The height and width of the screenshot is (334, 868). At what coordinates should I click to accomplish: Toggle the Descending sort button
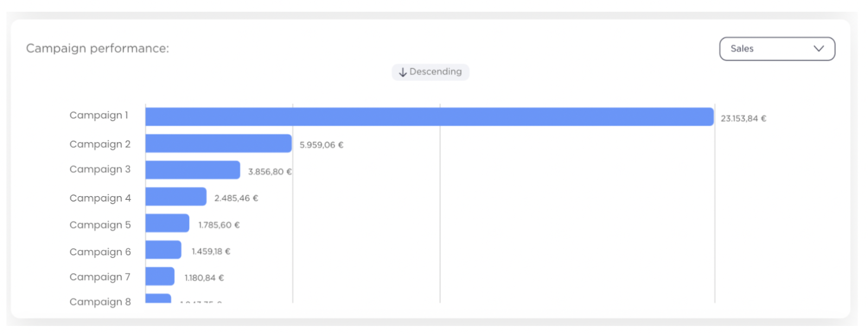[430, 72]
